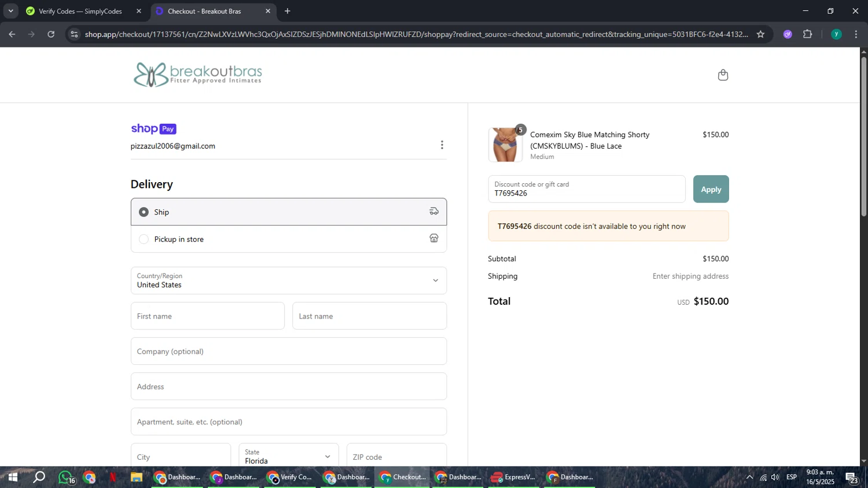Select the Pickup in store option

289,239
